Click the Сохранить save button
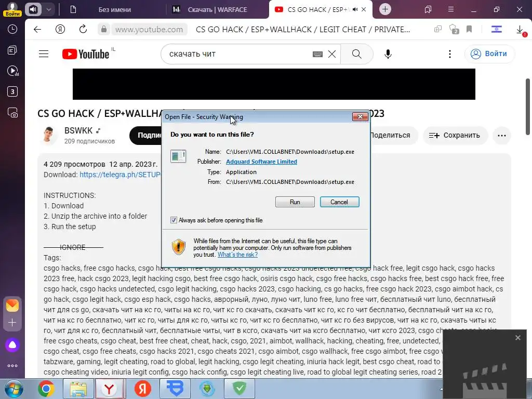 tap(455, 136)
